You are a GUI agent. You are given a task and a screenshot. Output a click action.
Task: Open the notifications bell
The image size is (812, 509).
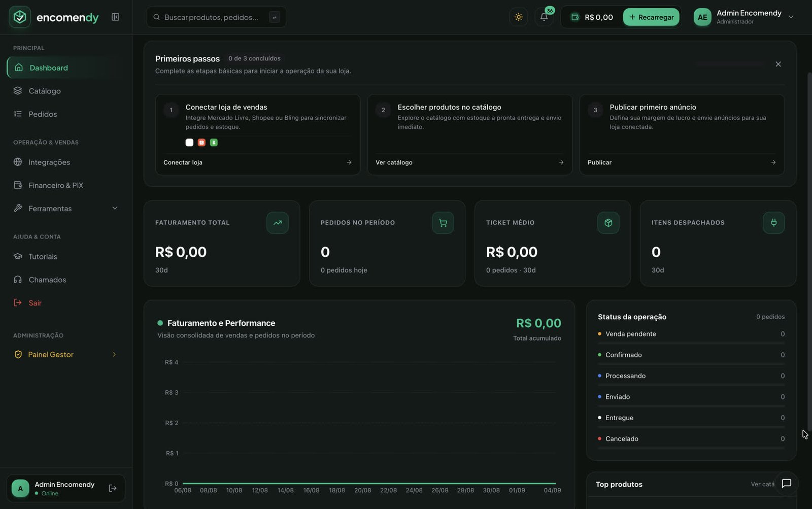(544, 17)
